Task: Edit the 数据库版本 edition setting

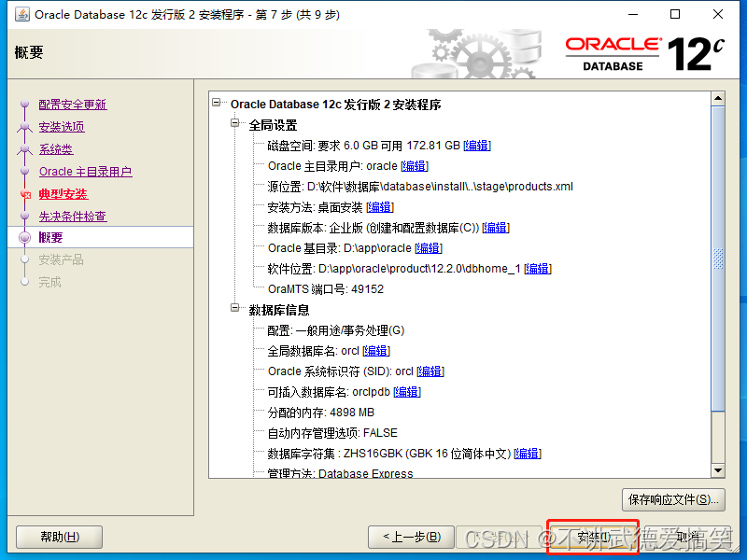Action: [x=496, y=228]
